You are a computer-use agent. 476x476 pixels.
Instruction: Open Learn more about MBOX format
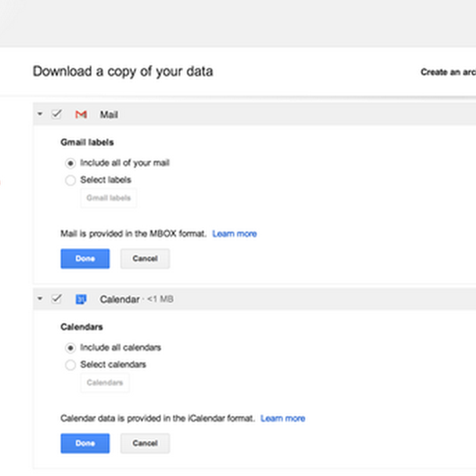point(234,234)
